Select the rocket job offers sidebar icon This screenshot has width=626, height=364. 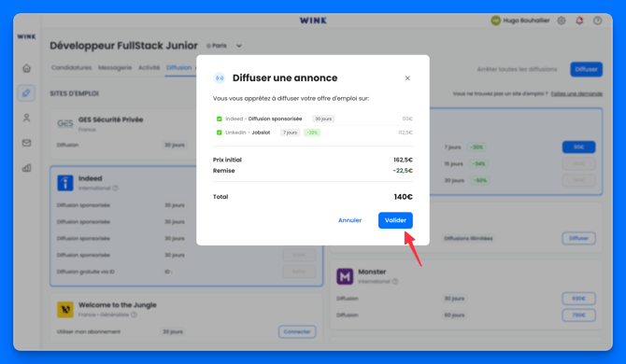tap(26, 93)
